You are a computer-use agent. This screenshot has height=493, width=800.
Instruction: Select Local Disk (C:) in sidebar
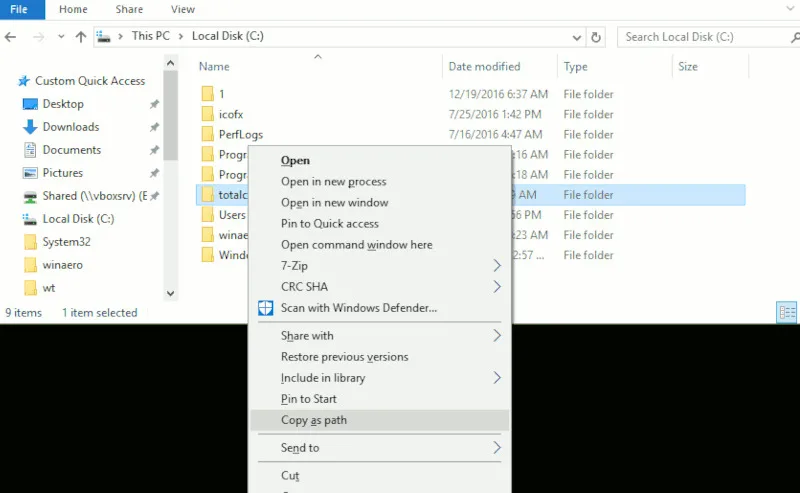click(78, 218)
